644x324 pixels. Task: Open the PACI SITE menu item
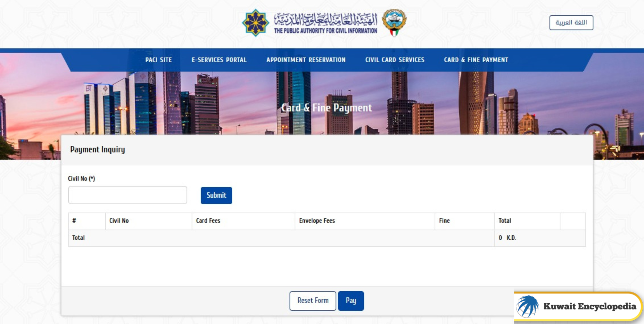(x=158, y=59)
